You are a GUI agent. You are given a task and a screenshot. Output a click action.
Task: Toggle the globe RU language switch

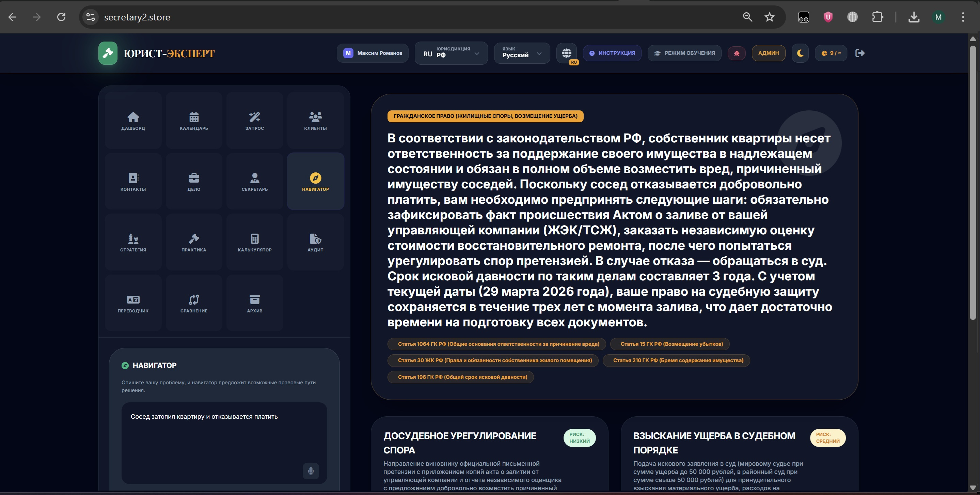coord(567,53)
